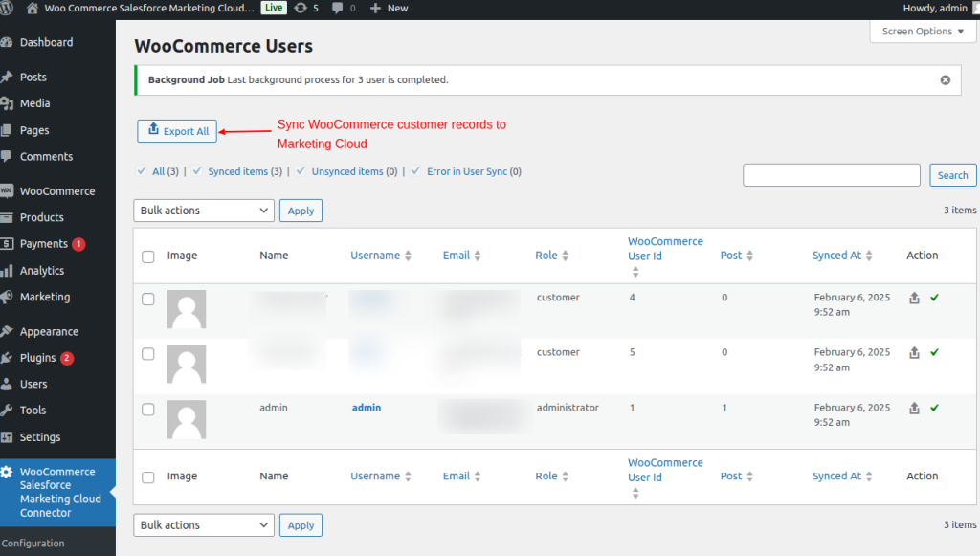Click the updates icon in admin bar
This screenshot has width=980, height=556.
[301, 8]
